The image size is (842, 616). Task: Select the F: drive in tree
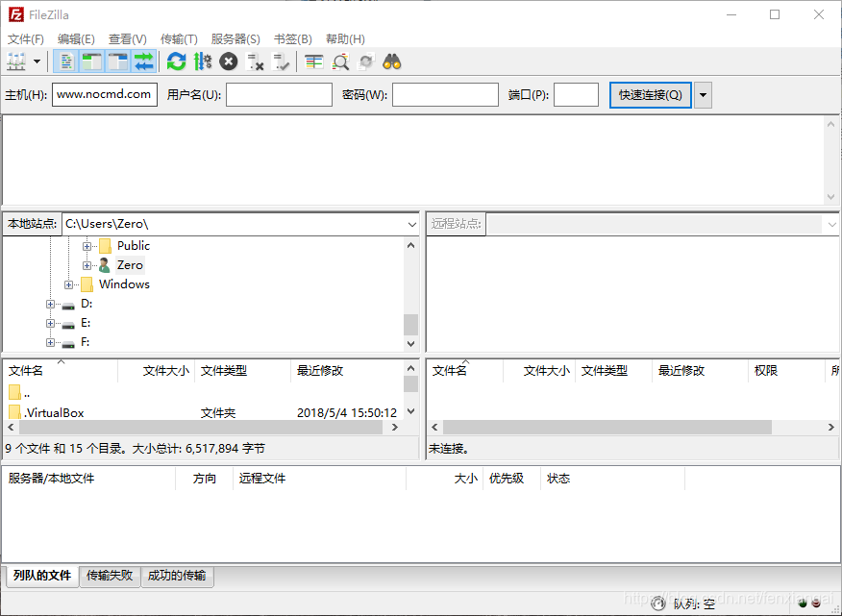click(85, 342)
